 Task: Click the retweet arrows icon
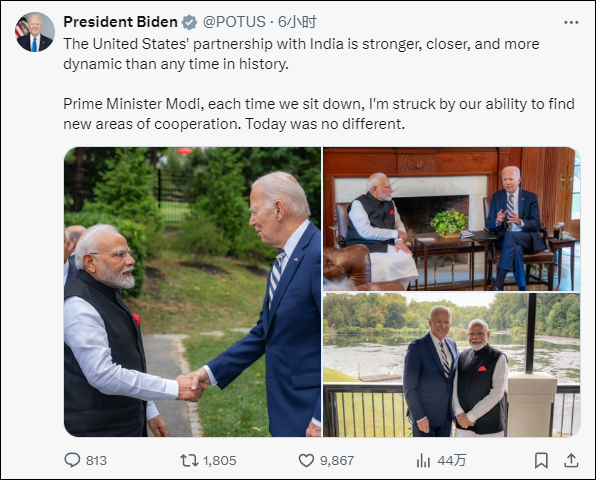pyautogui.click(x=189, y=460)
